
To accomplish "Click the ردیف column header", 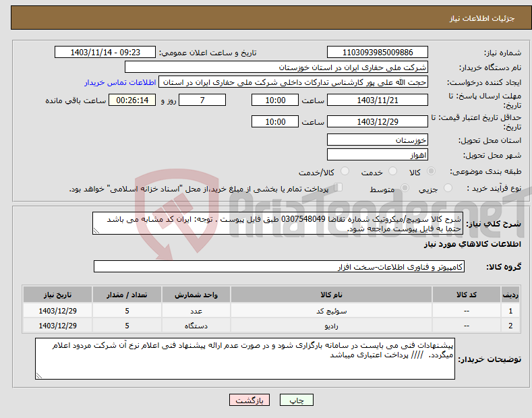I will tap(510, 295).
